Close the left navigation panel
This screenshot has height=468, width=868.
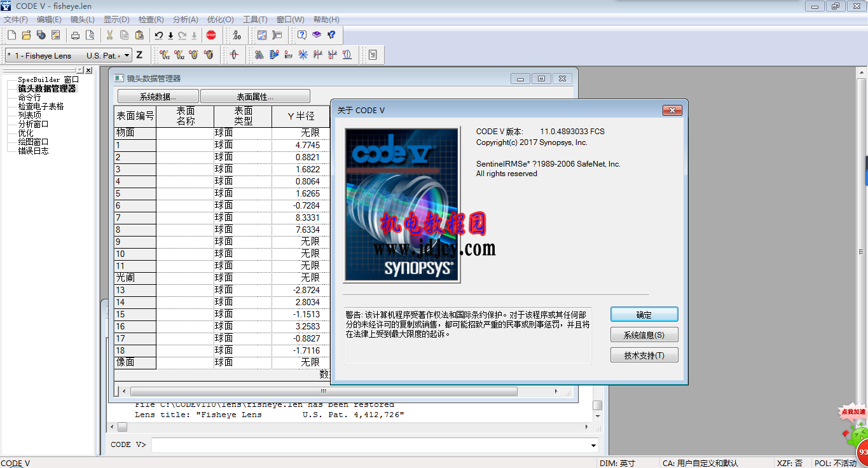pos(88,71)
